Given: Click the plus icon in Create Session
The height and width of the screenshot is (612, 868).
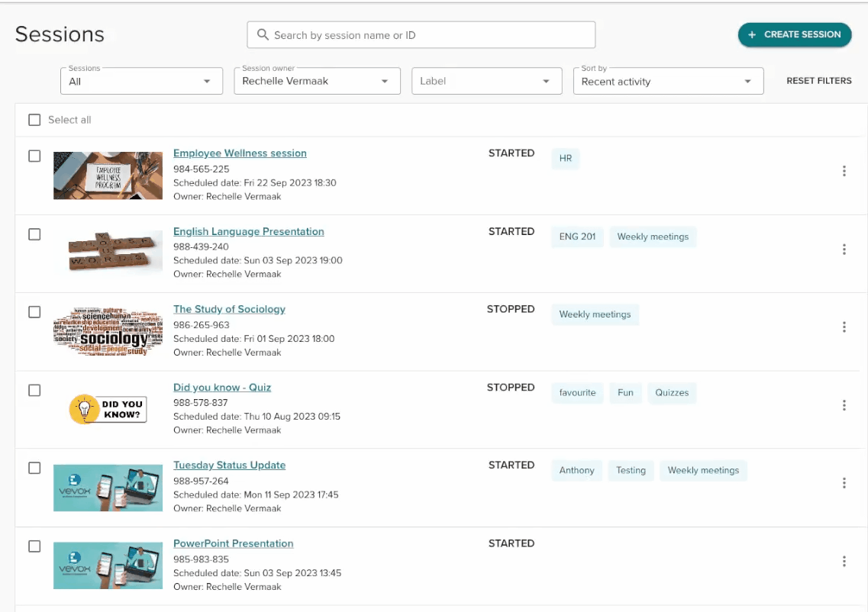Looking at the screenshot, I should pyautogui.click(x=752, y=35).
